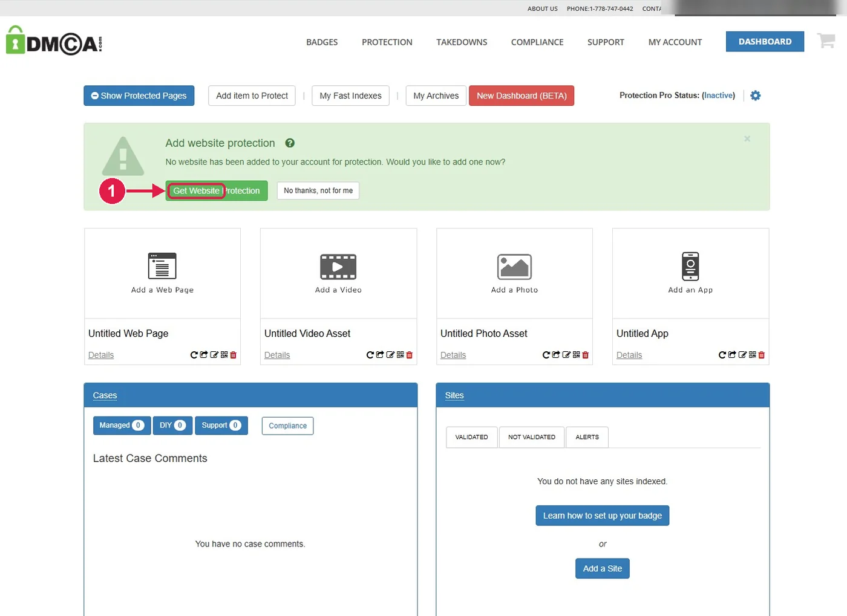Refresh the Untitled Photo Asset
This screenshot has width=847, height=616.
[x=546, y=355]
